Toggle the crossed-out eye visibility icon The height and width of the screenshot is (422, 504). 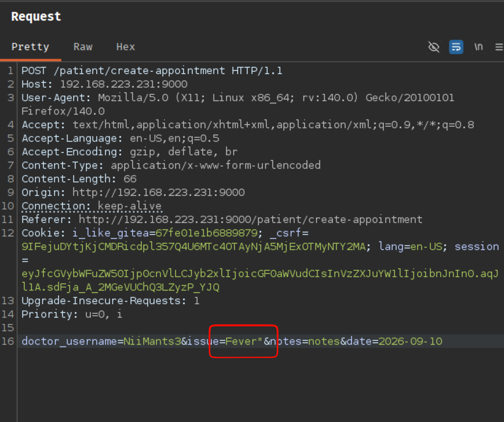[x=434, y=47]
